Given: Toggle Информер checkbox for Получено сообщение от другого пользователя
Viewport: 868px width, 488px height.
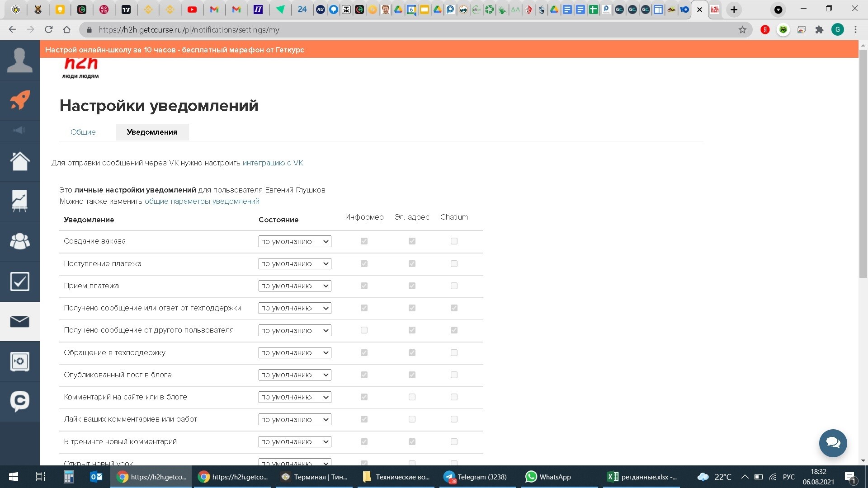Looking at the screenshot, I should coord(364,330).
